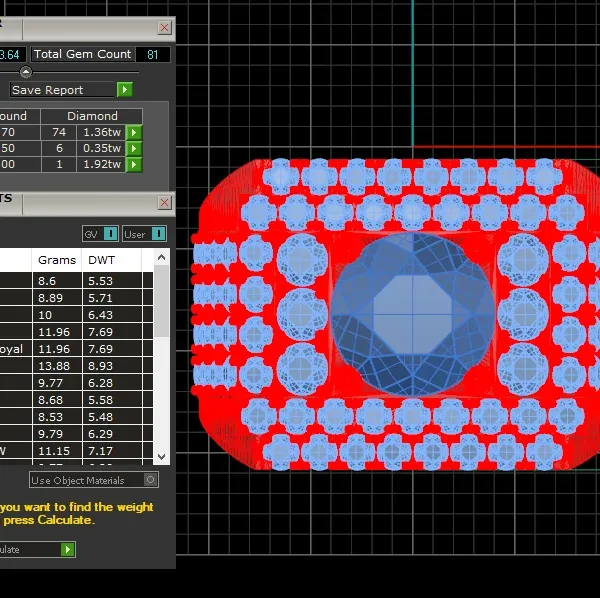
Task: Click the 6 gem count cell
Action: (59, 148)
